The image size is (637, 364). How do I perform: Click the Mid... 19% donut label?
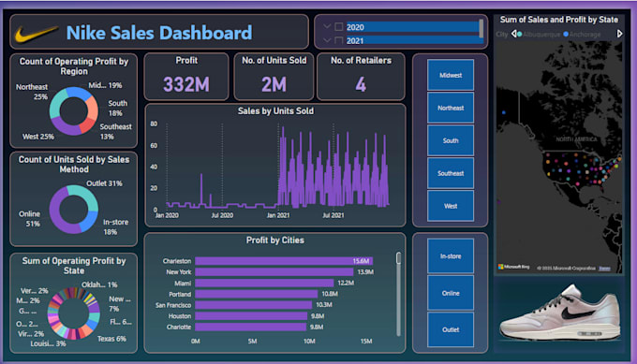pyautogui.click(x=105, y=85)
